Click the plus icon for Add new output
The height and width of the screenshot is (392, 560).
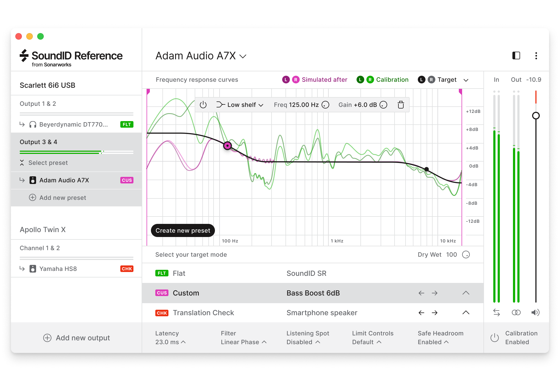tap(47, 338)
